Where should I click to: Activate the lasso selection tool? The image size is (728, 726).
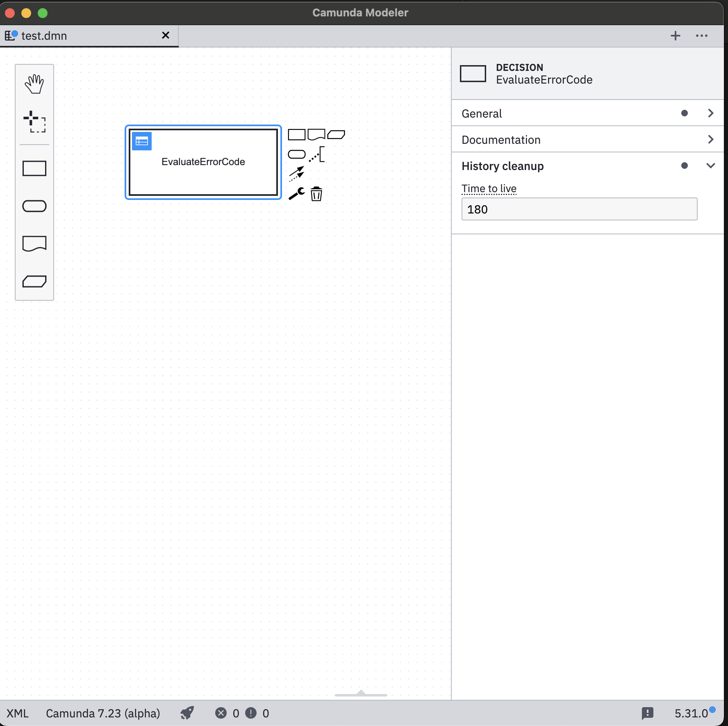[x=34, y=122]
